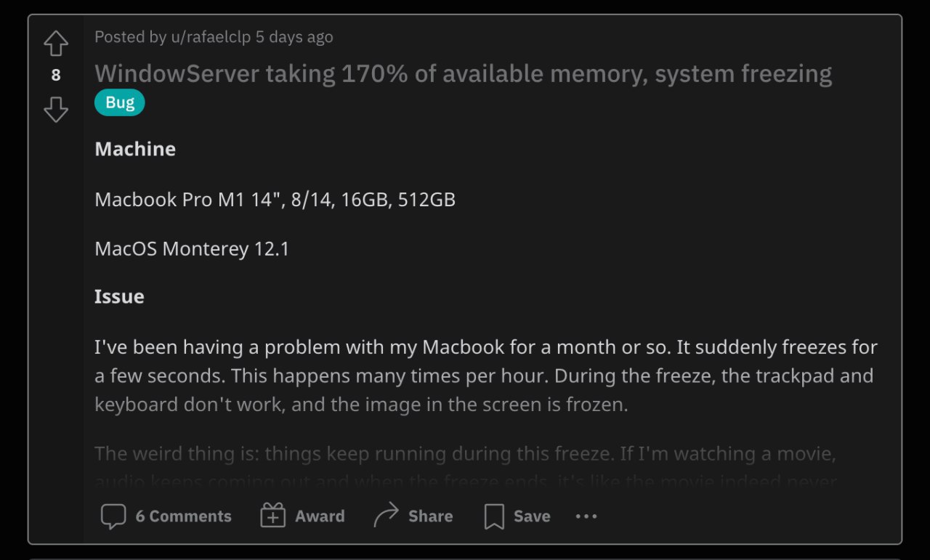The width and height of the screenshot is (930, 560).
Task: Open the 6 Comments link
Action: click(x=184, y=516)
